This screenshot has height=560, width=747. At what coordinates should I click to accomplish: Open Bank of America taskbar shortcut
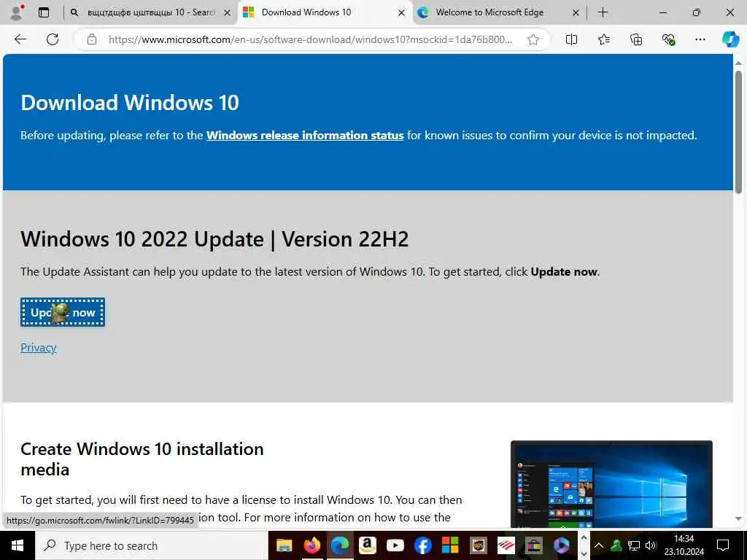(x=506, y=545)
